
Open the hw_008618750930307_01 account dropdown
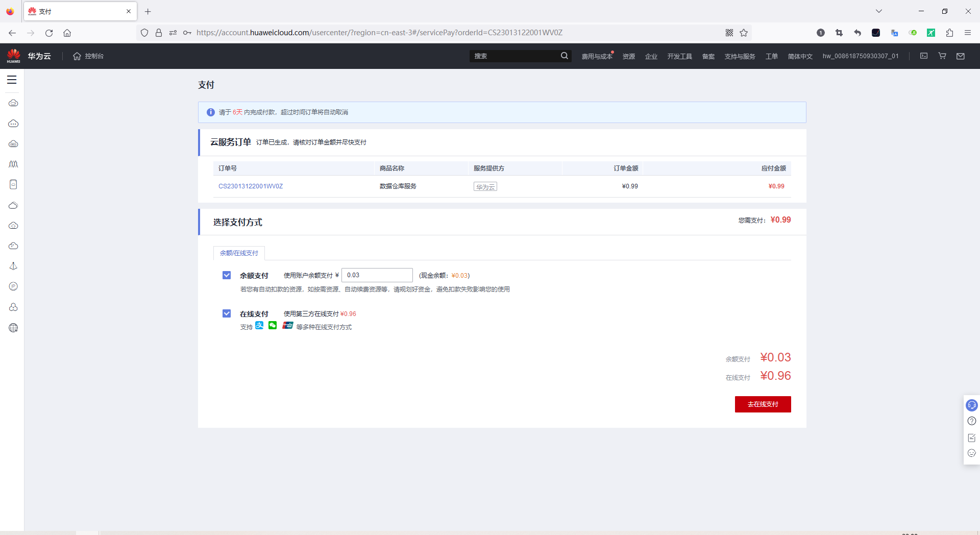point(861,56)
